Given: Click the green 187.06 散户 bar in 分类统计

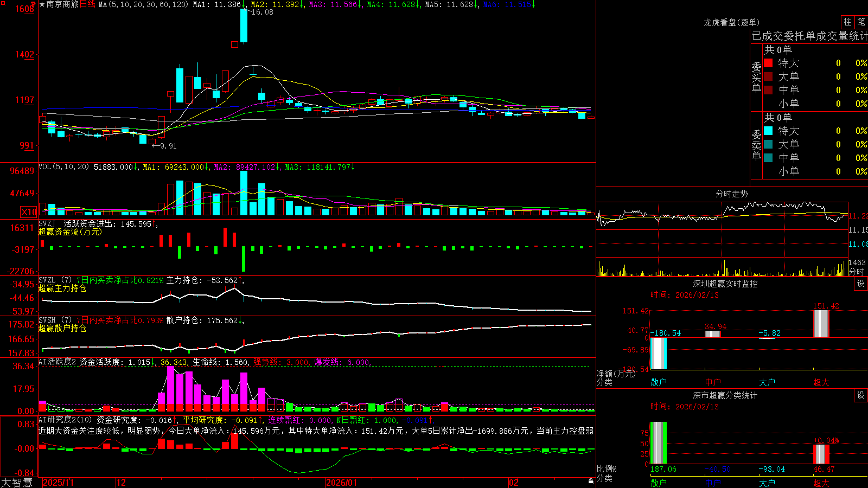Looking at the screenshot, I should (x=659, y=443).
